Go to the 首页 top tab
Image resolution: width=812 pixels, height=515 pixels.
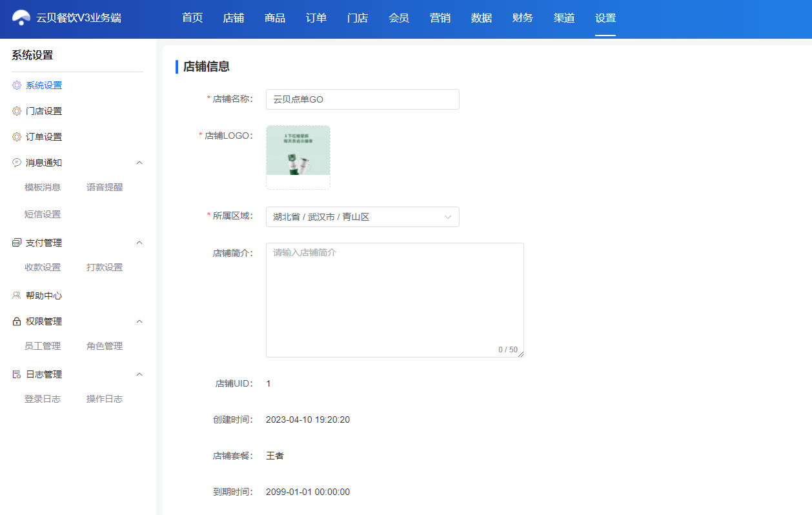pyautogui.click(x=192, y=18)
